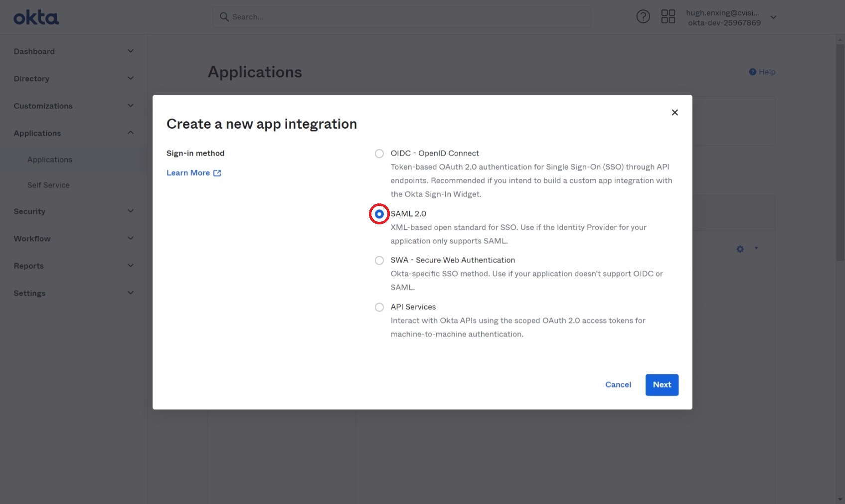
Task: Select the SWA - Secure Web Authentication option
Action: pyautogui.click(x=379, y=260)
